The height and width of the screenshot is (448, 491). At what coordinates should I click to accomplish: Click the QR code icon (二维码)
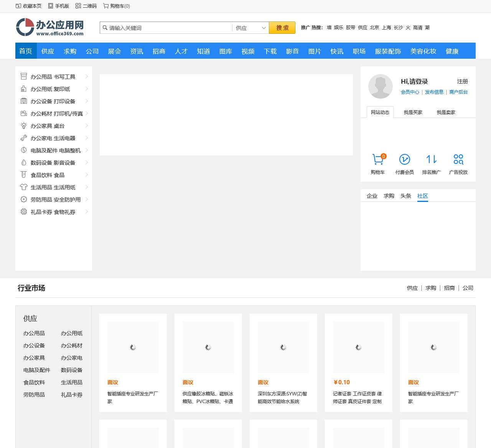coord(78,6)
